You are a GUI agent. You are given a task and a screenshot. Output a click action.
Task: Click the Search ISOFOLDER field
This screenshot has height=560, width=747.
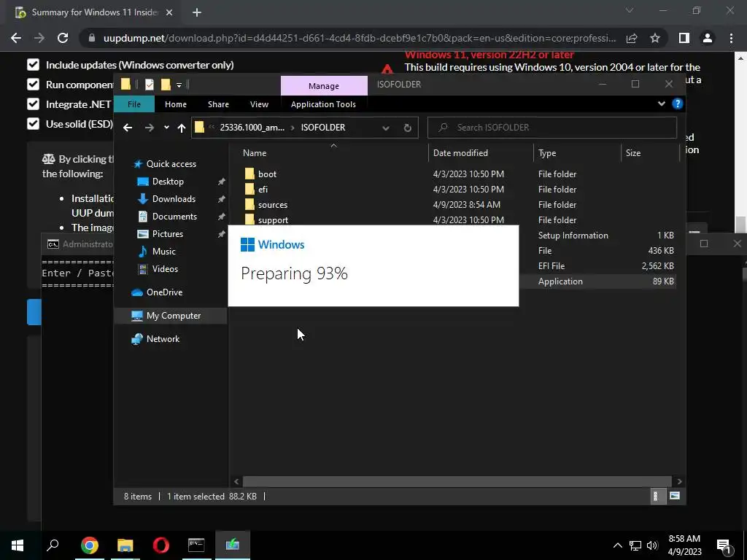[x=552, y=128]
